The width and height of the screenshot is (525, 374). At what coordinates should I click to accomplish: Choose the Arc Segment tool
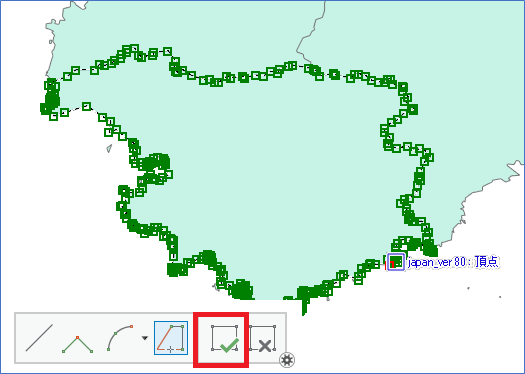point(120,338)
